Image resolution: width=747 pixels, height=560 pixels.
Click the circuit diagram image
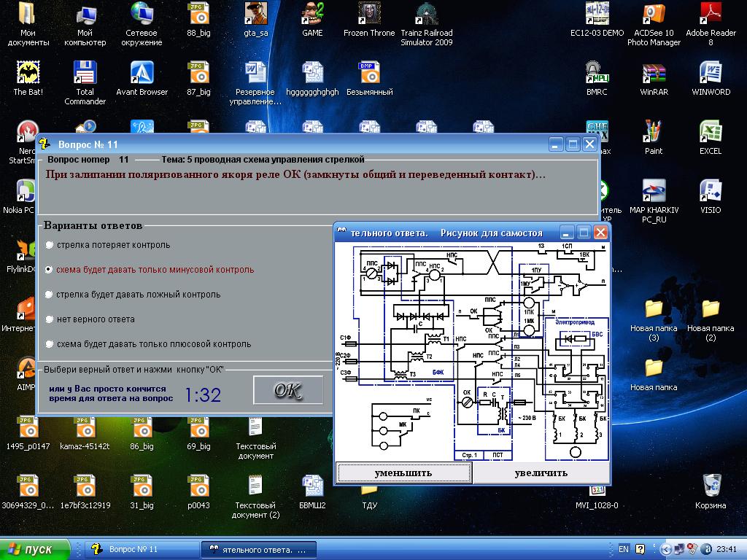pos(472,351)
